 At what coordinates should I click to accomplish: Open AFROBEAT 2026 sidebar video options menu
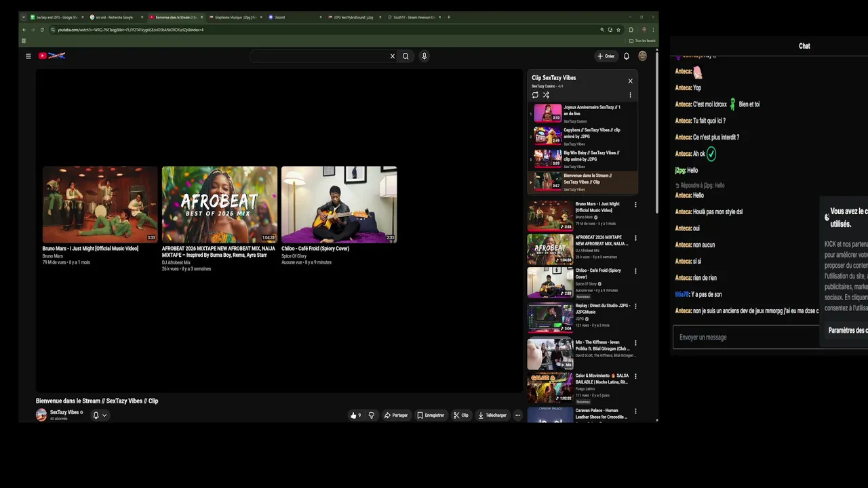point(635,238)
